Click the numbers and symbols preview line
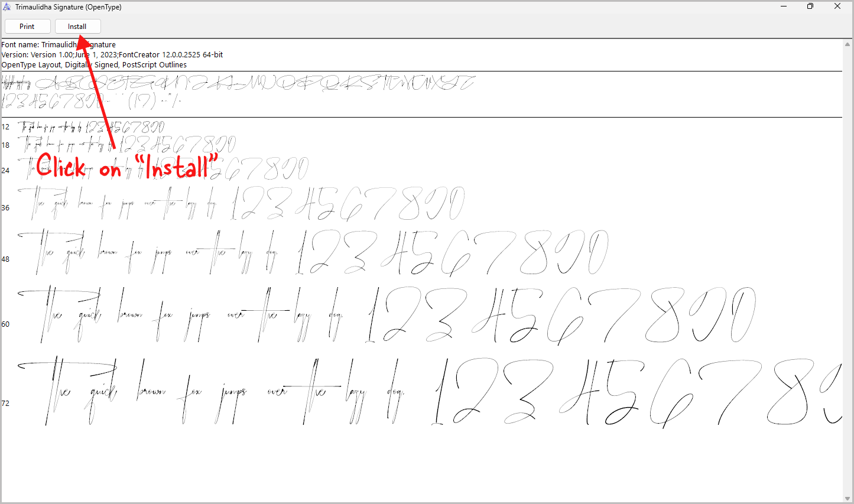The width and height of the screenshot is (854, 504). tap(89, 100)
